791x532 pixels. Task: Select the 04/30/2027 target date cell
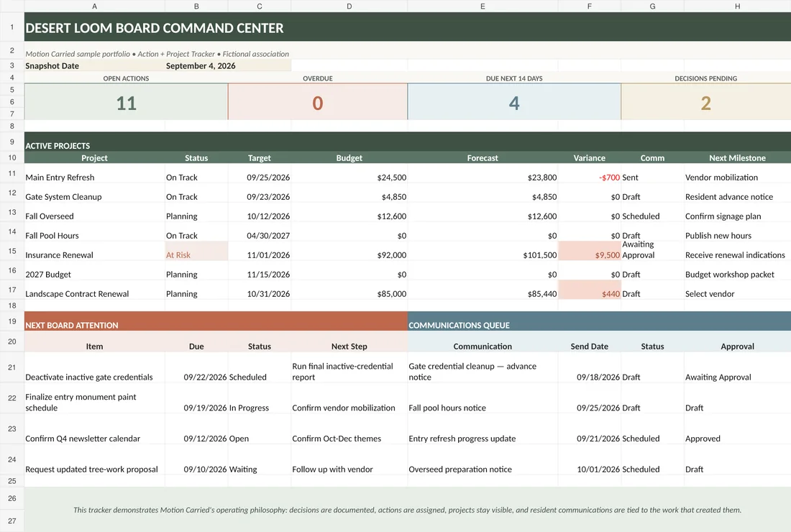pyautogui.click(x=260, y=232)
